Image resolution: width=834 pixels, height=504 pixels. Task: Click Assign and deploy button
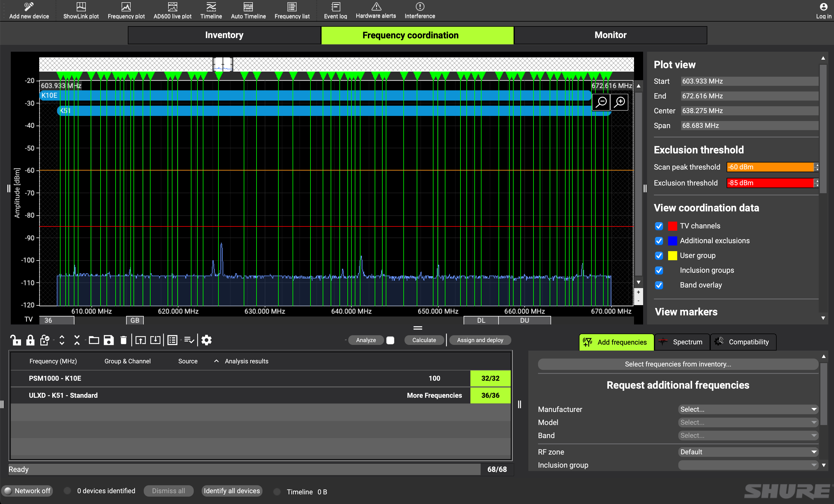(480, 340)
